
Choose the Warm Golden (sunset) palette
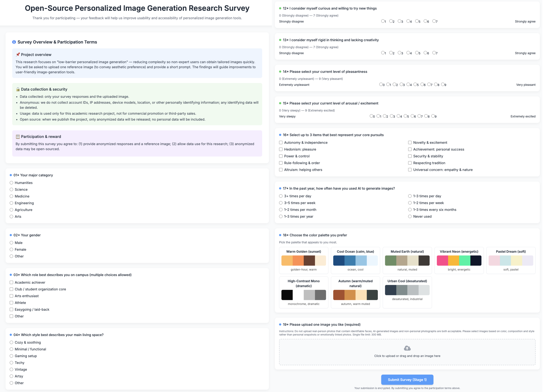(x=303, y=260)
